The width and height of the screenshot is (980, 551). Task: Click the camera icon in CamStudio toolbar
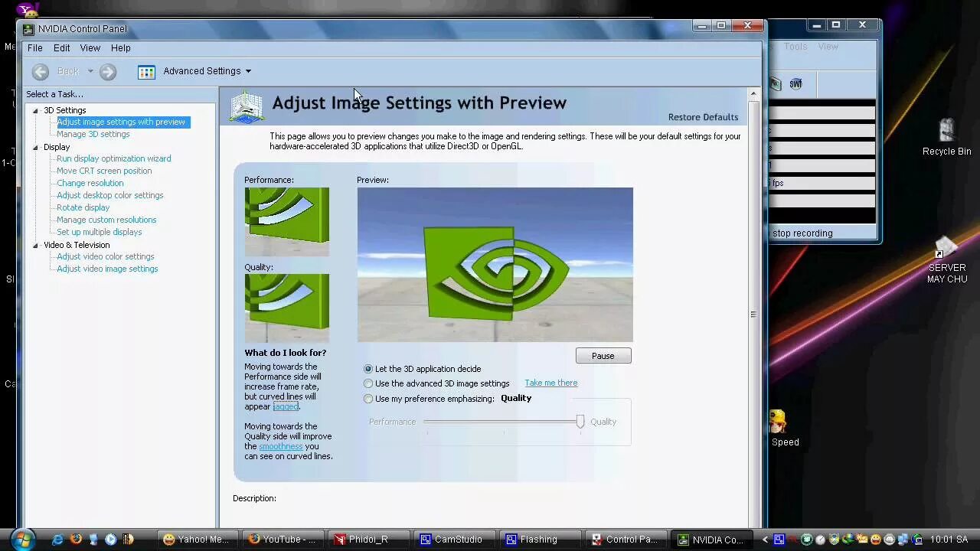point(776,83)
